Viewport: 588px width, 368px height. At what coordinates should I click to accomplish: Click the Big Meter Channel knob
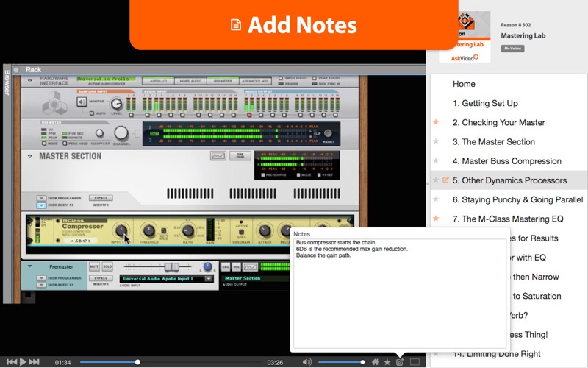[x=121, y=133]
